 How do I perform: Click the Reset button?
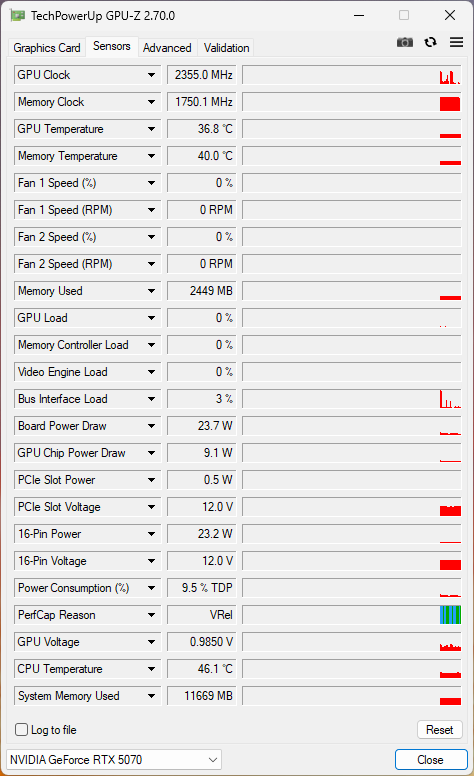440,729
